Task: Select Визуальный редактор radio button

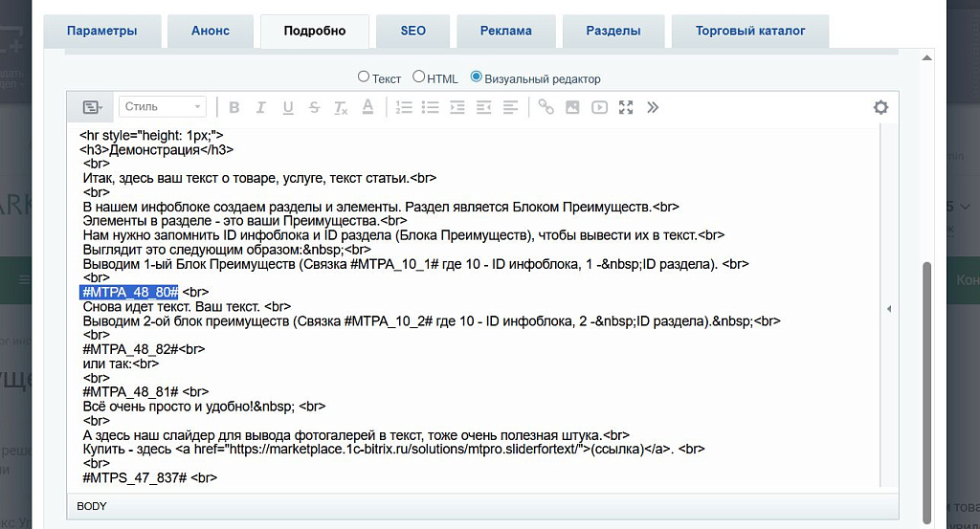Action: pyautogui.click(x=477, y=77)
